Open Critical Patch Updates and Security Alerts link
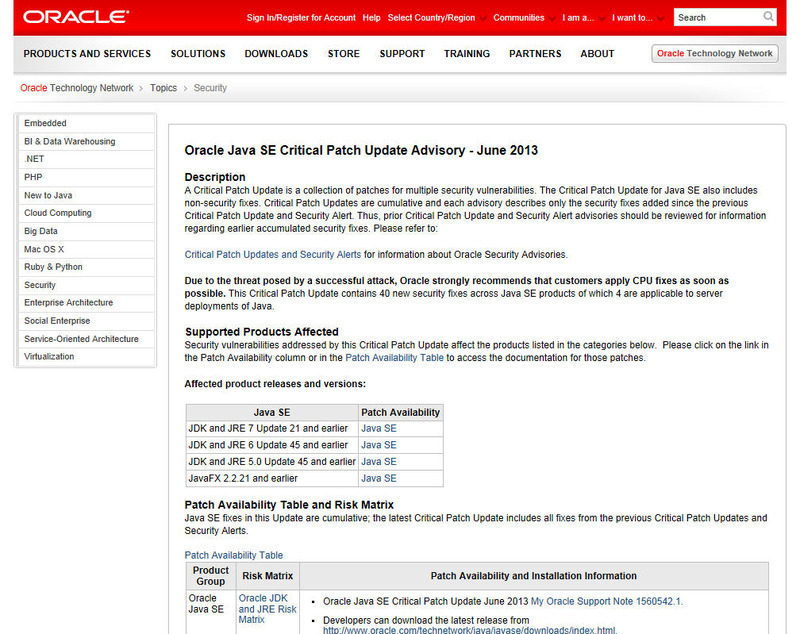 point(272,254)
